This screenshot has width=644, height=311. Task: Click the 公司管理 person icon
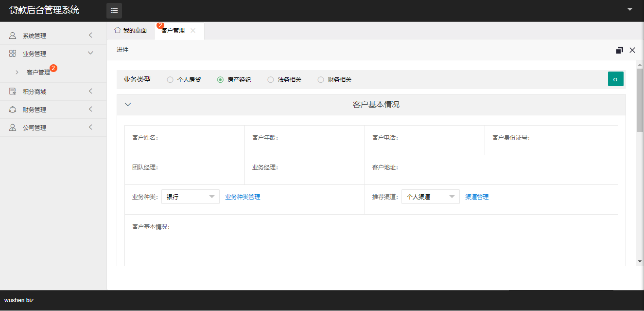point(13,128)
